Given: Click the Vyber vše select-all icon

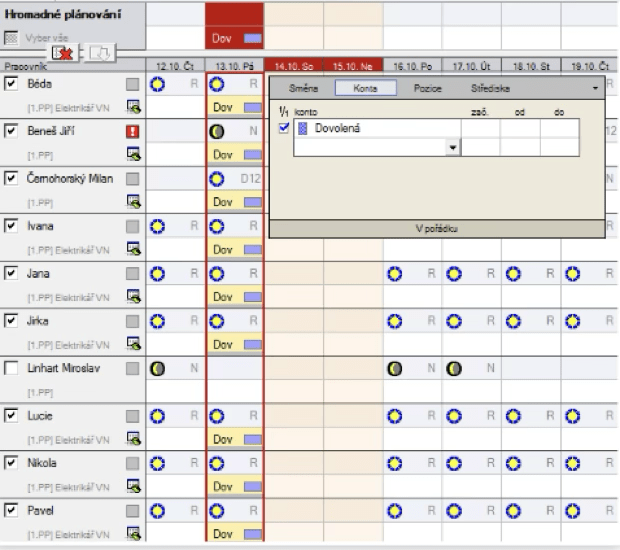Looking at the screenshot, I should pos(11,38).
